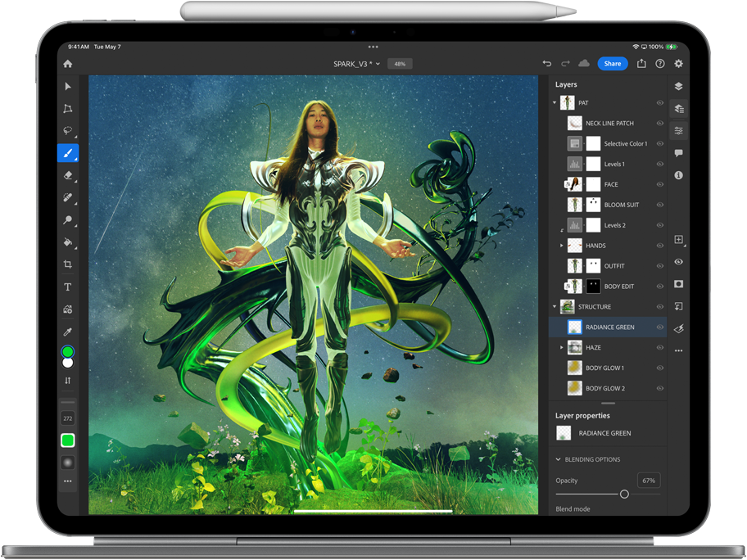Select the BODY GLOW 1 layer

click(x=604, y=368)
